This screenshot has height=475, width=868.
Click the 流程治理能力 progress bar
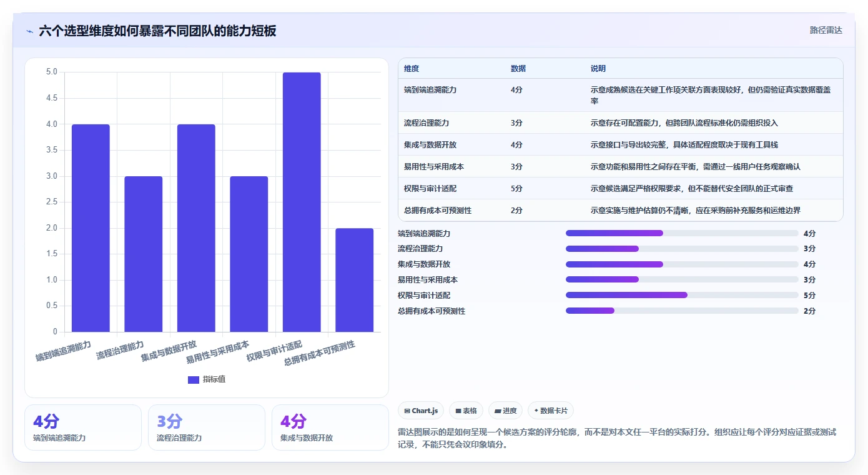(x=682, y=249)
